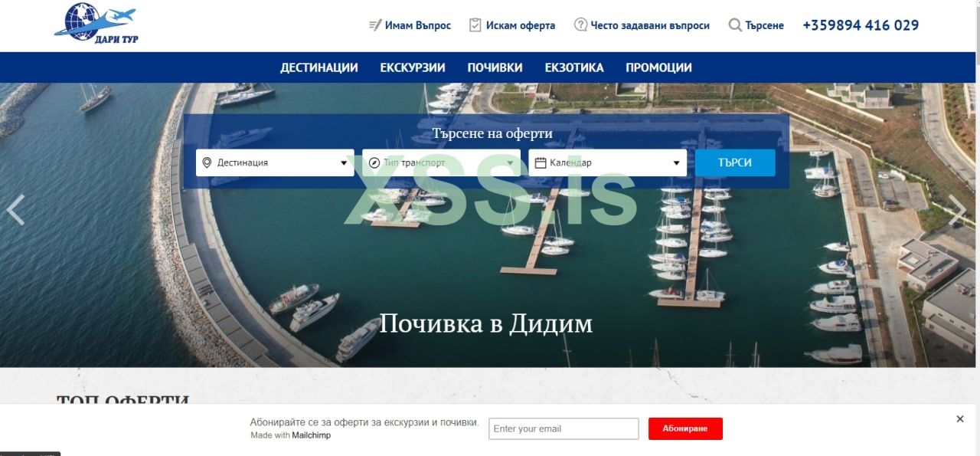The height and width of the screenshot is (456, 980).
Task: Close the Mailchimp subscription bar
Action: click(x=960, y=419)
